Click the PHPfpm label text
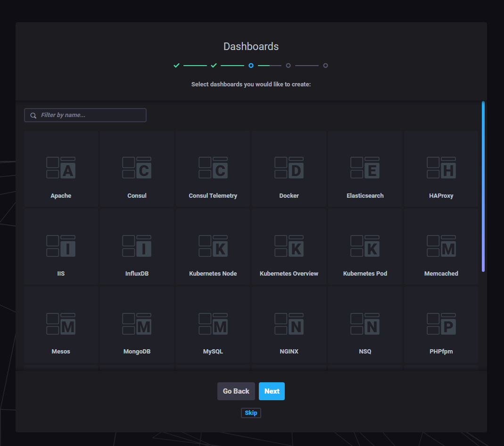This screenshot has height=446, width=504. coord(441,352)
